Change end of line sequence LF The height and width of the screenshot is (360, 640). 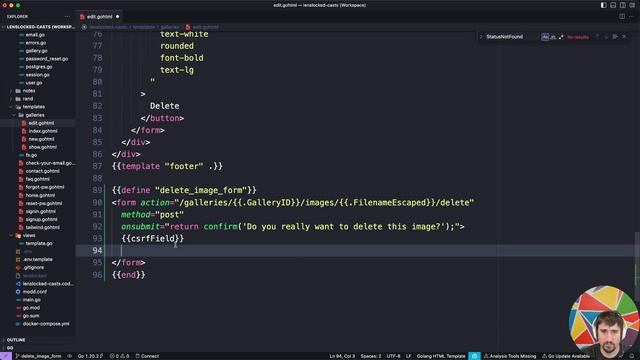(409, 356)
